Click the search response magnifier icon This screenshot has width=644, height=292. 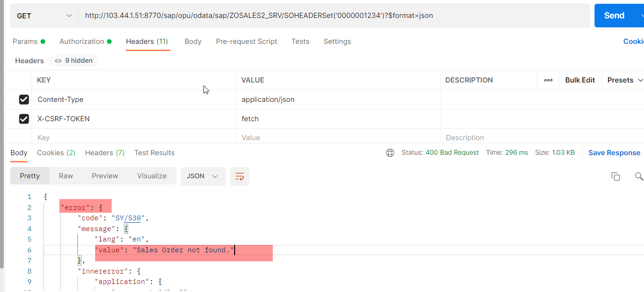[639, 176]
